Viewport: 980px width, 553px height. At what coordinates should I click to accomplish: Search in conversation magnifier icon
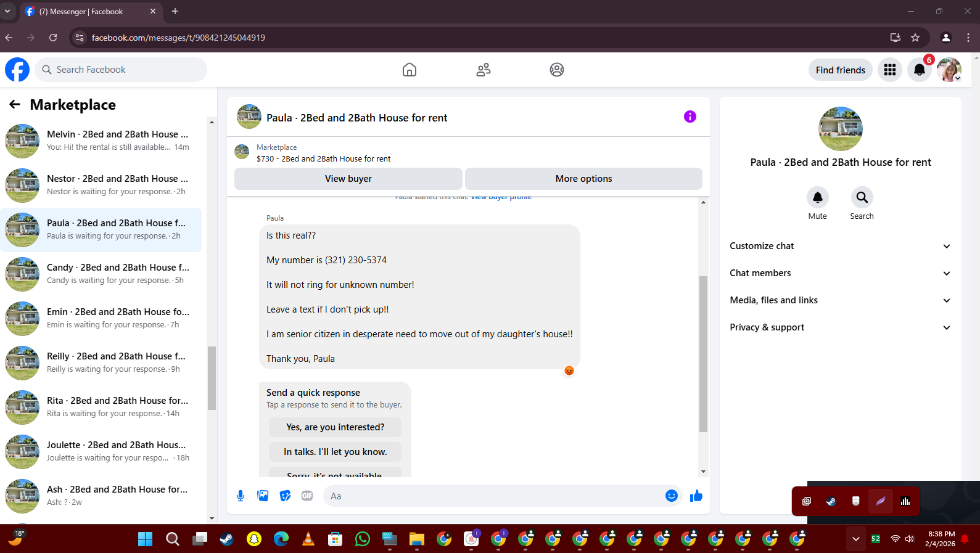coord(862,197)
